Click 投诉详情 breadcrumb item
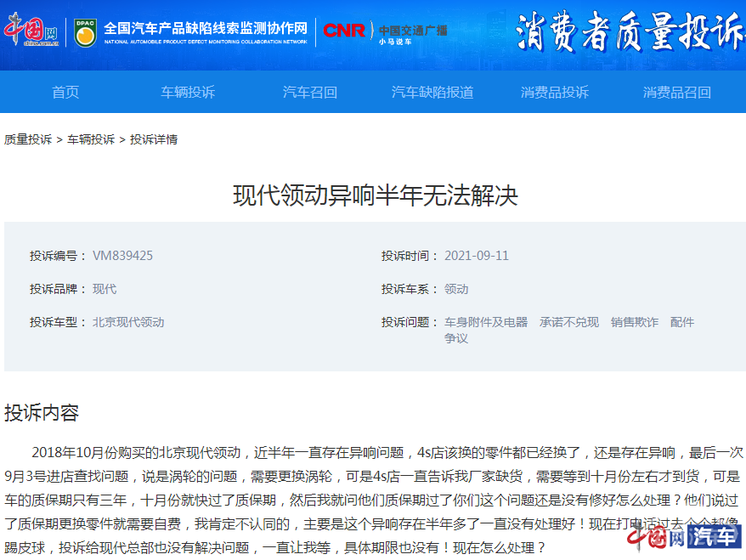Viewport: 746px width, 560px height. 154,139
